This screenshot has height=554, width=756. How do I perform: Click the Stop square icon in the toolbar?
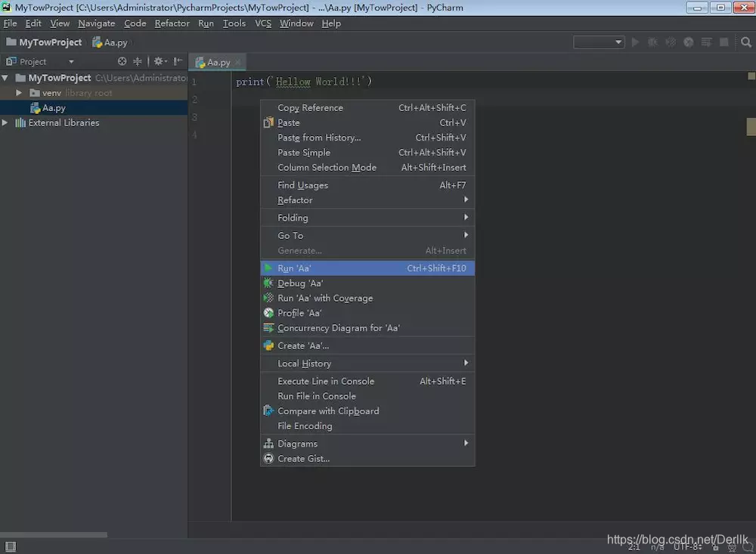pos(724,42)
